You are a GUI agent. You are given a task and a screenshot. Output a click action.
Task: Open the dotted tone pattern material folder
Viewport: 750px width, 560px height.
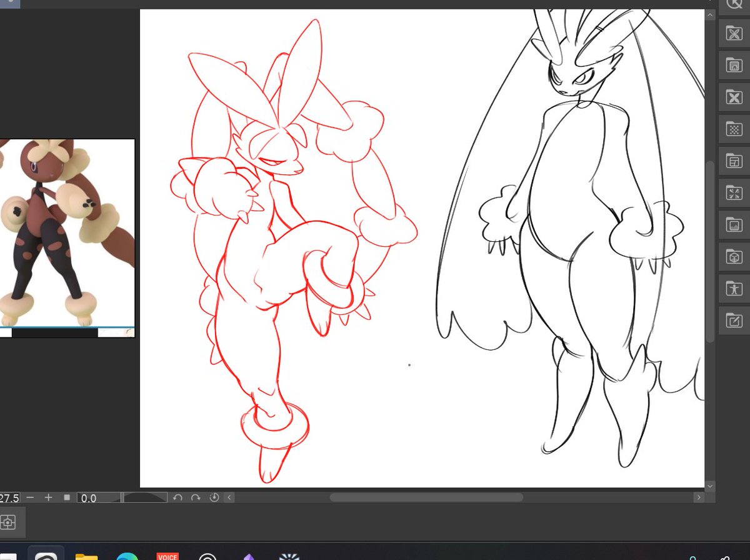(734, 129)
